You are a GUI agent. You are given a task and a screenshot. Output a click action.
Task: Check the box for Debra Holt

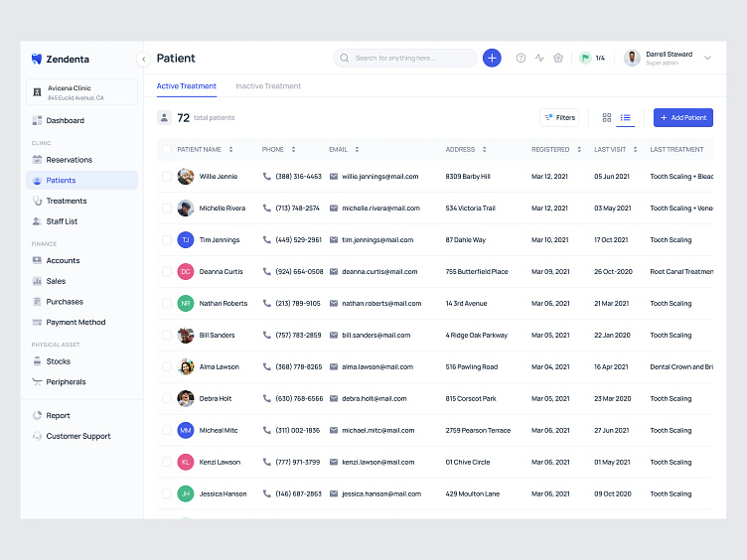(167, 398)
